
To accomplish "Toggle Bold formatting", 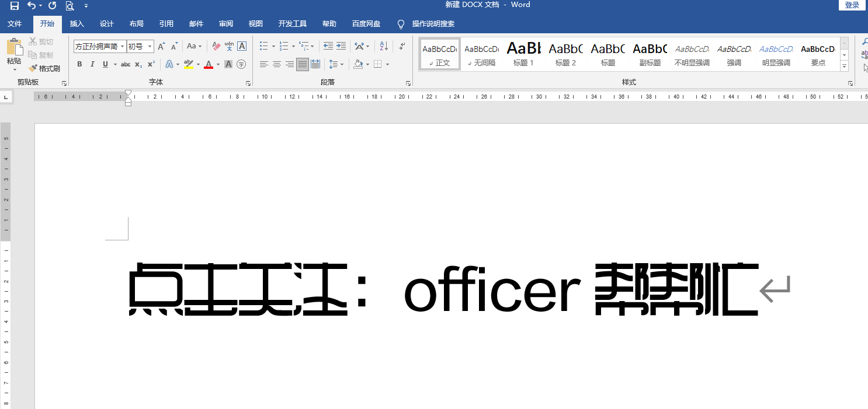I will pos(80,64).
